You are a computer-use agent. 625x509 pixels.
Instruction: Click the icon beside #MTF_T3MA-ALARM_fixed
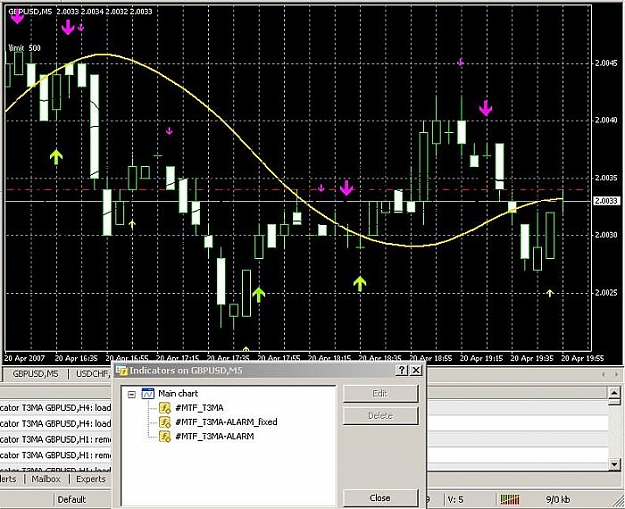coord(165,422)
